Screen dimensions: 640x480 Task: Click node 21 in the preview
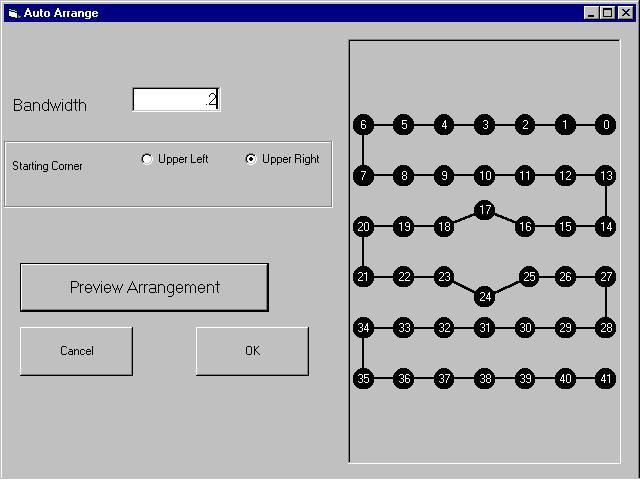363,277
